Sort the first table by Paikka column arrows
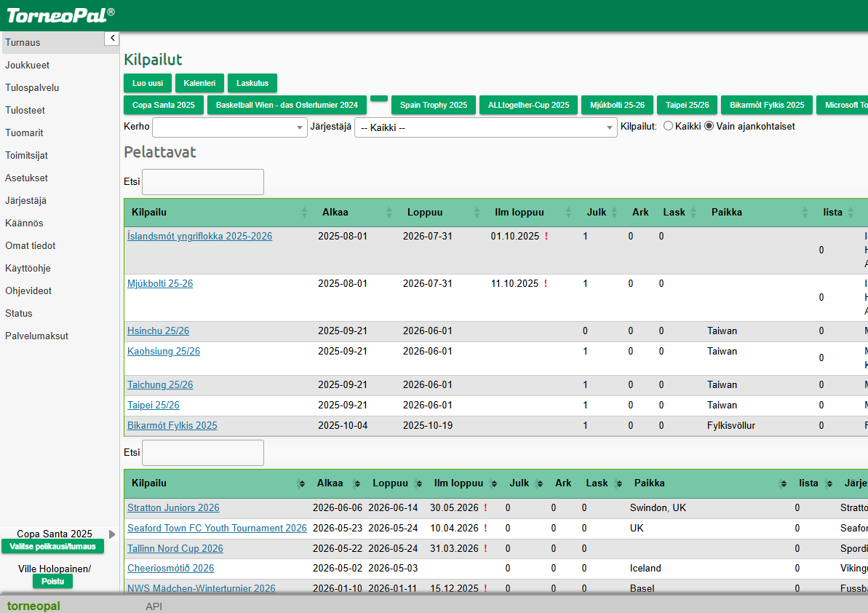The width and height of the screenshot is (868, 613). (805, 212)
